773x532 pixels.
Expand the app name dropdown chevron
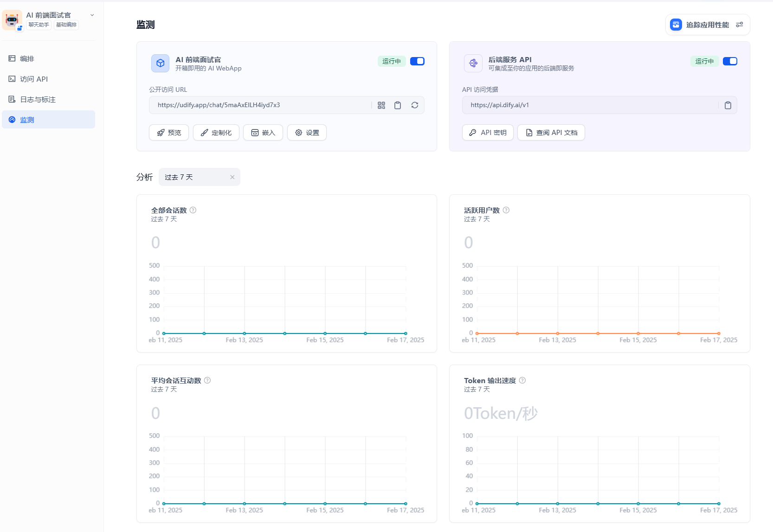pyautogui.click(x=92, y=15)
